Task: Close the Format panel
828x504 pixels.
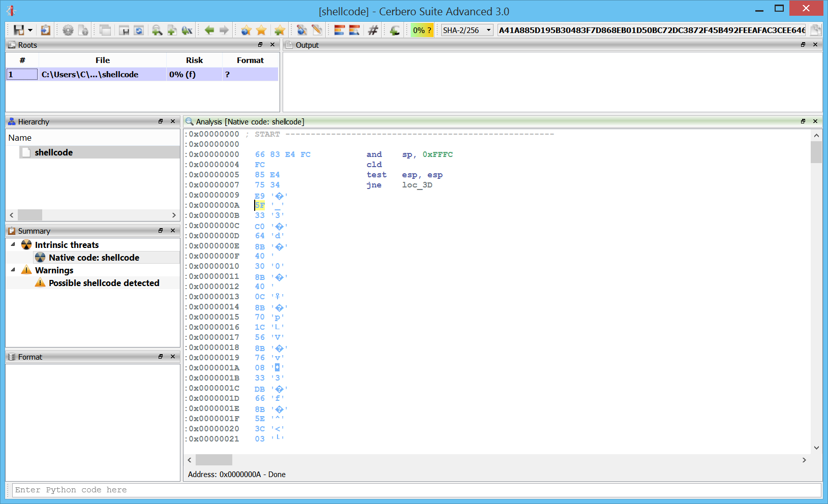Action: [173, 357]
